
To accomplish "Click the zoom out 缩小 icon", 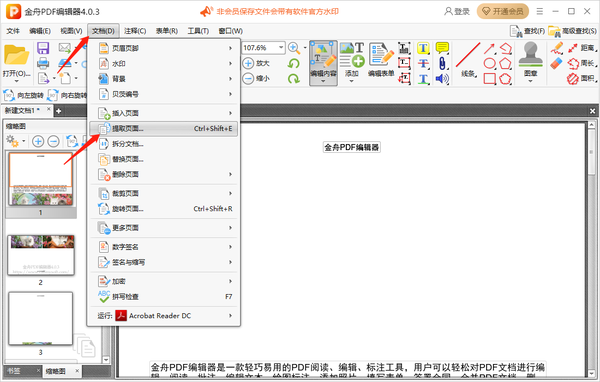I will [248, 78].
